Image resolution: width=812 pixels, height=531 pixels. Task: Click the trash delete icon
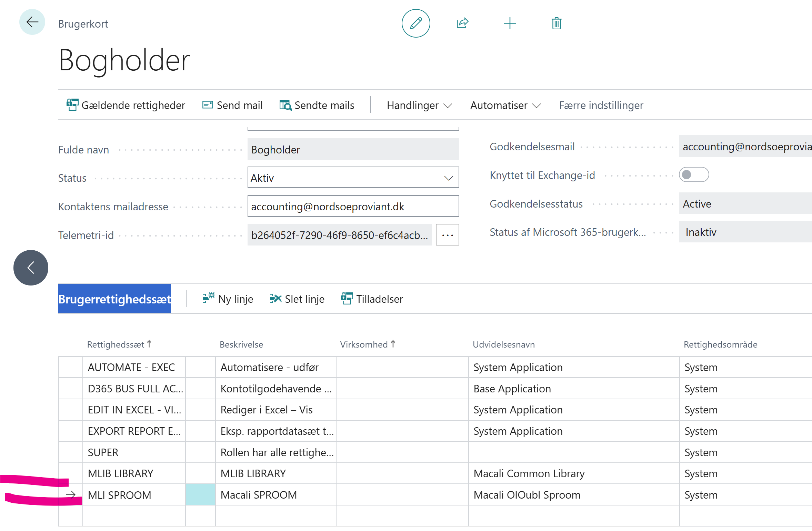tap(556, 23)
